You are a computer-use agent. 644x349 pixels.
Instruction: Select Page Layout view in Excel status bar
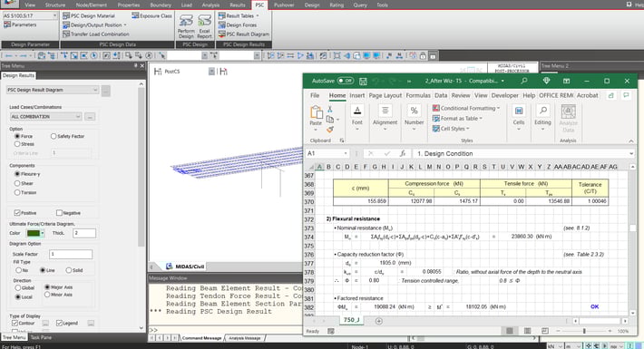pyautogui.click(x=527, y=331)
